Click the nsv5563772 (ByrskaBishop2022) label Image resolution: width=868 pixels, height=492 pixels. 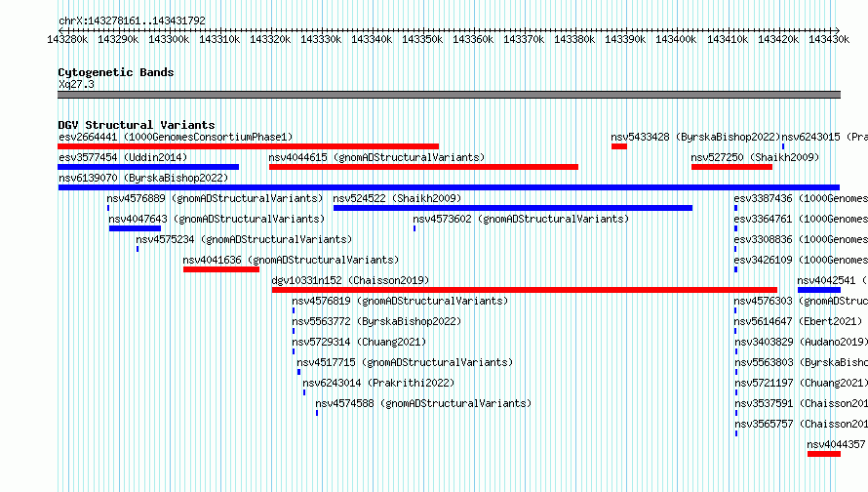pos(376,321)
